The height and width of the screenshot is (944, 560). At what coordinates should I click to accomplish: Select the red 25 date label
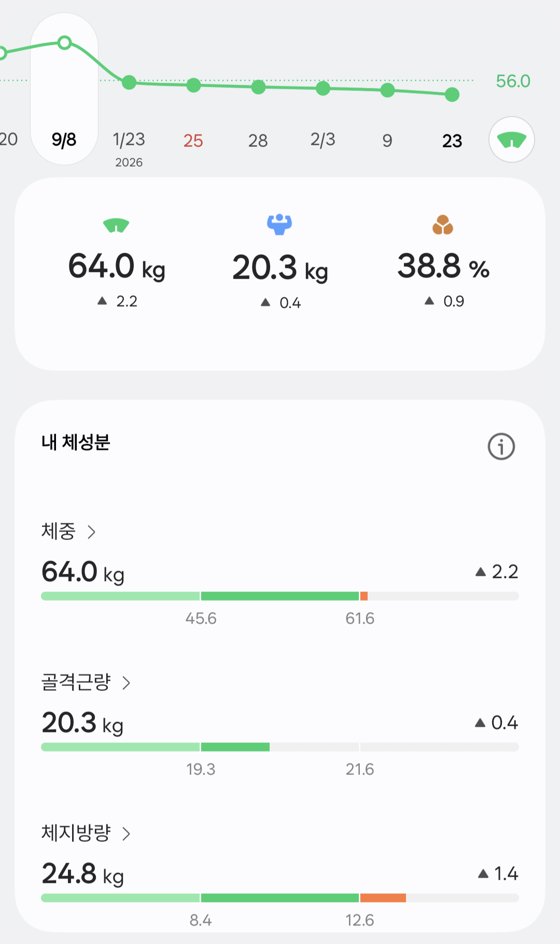point(193,141)
